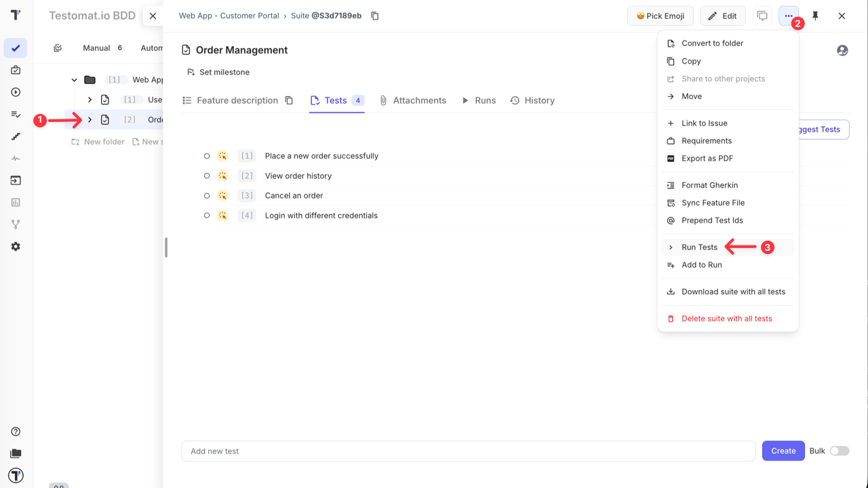Click the assignee avatar icon

click(842, 50)
